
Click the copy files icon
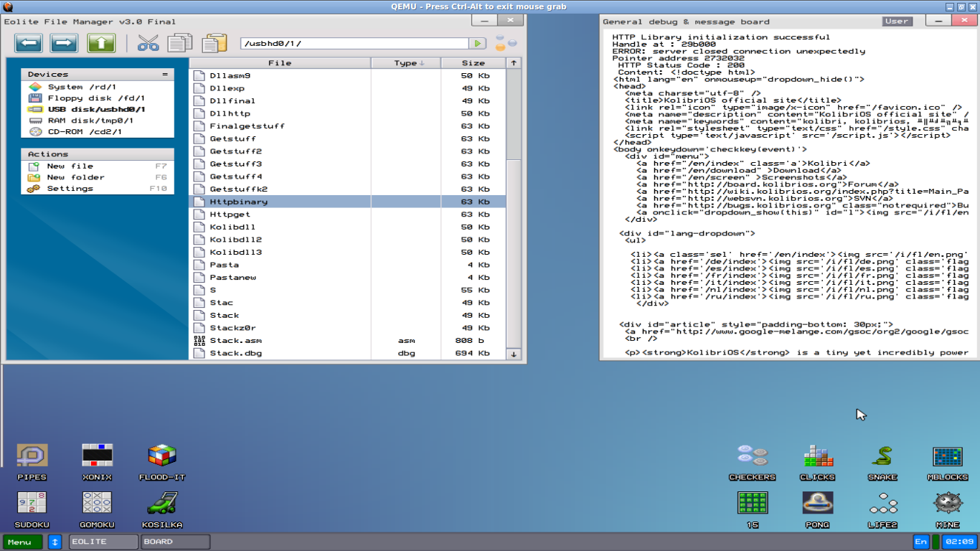180,44
